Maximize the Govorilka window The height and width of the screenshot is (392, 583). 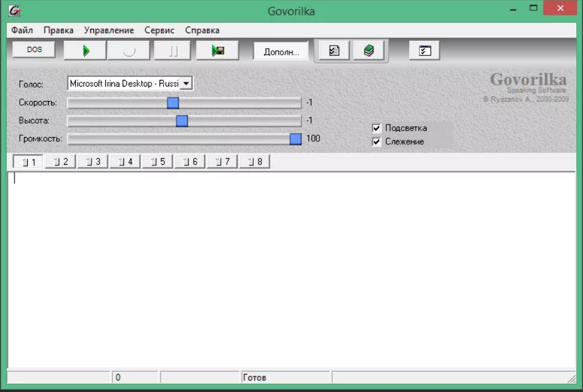[533, 8]
